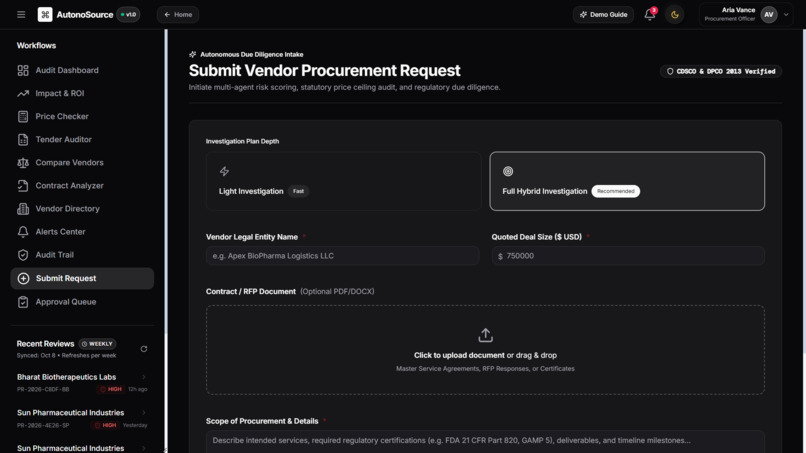Click the v1.0 version badge
806x453 pixels.
(128, 14)
